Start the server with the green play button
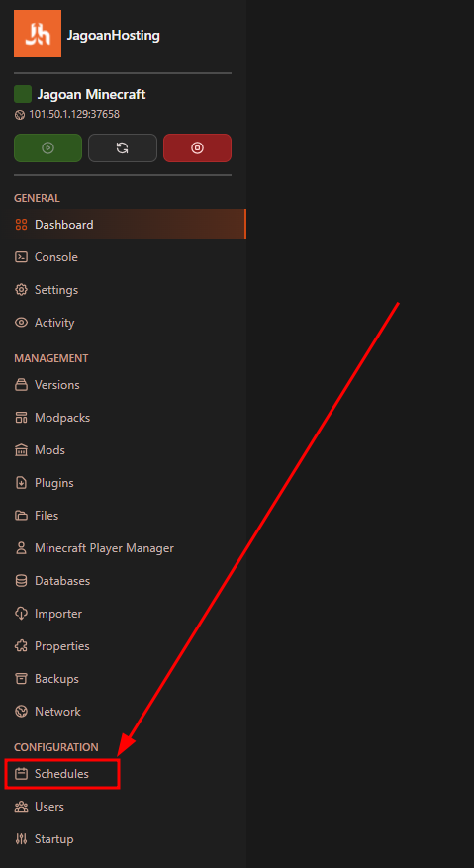The width and height of the screenshot is (474, 868). click(47, 147)
